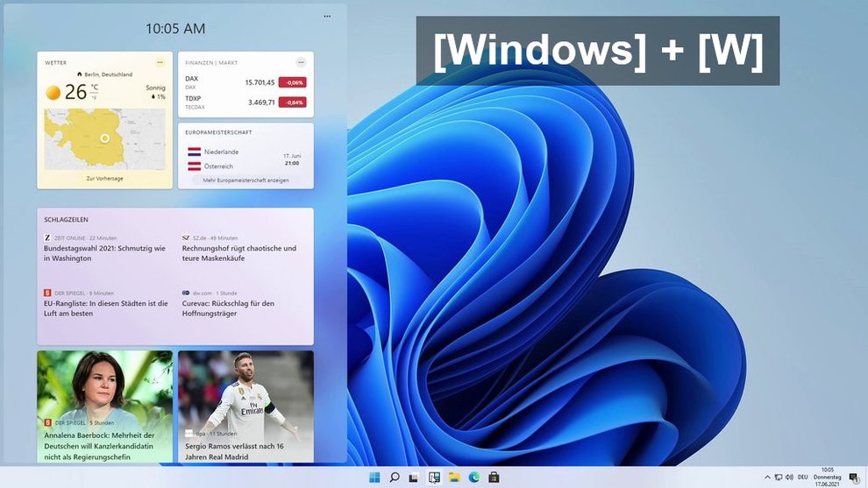
Task: Click the Österreich flag icon
Action: 195,166
